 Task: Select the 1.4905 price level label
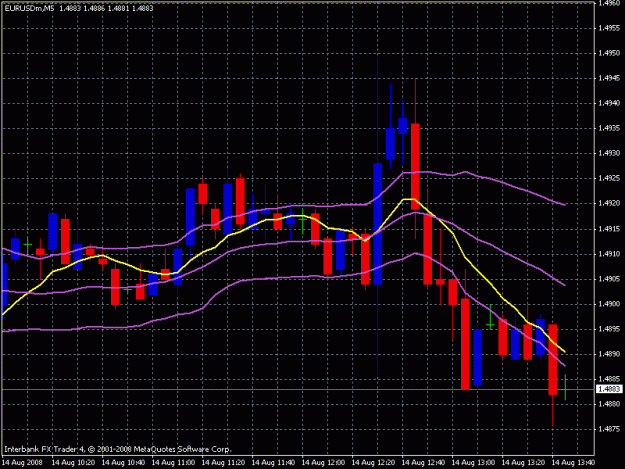[x=609, y=279]
